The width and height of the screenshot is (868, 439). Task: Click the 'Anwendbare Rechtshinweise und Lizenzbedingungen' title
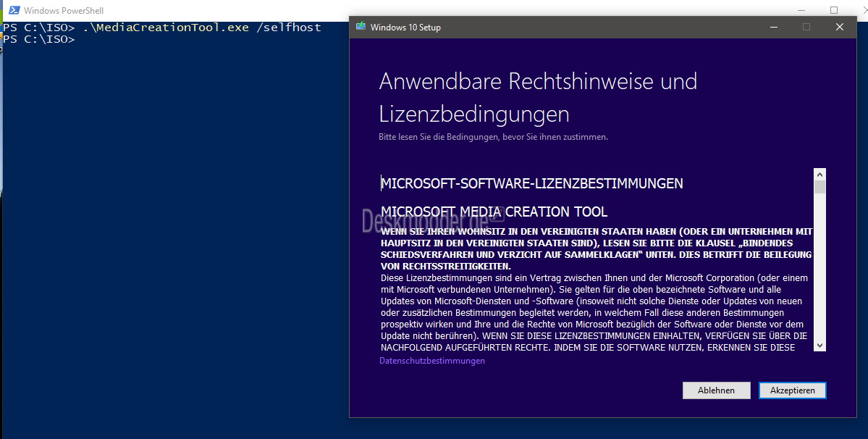point(538,97)
